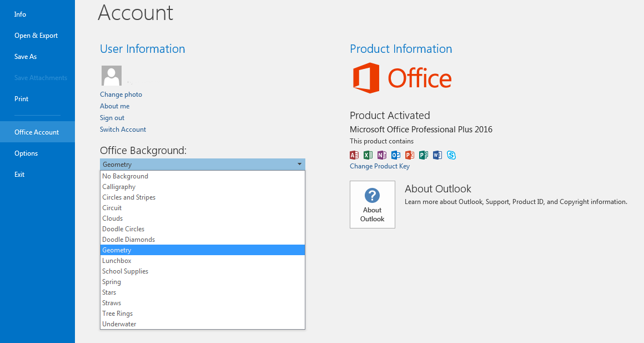Click the Excel app icon
This screenshot has height=343, width=644.
point(368,155)
